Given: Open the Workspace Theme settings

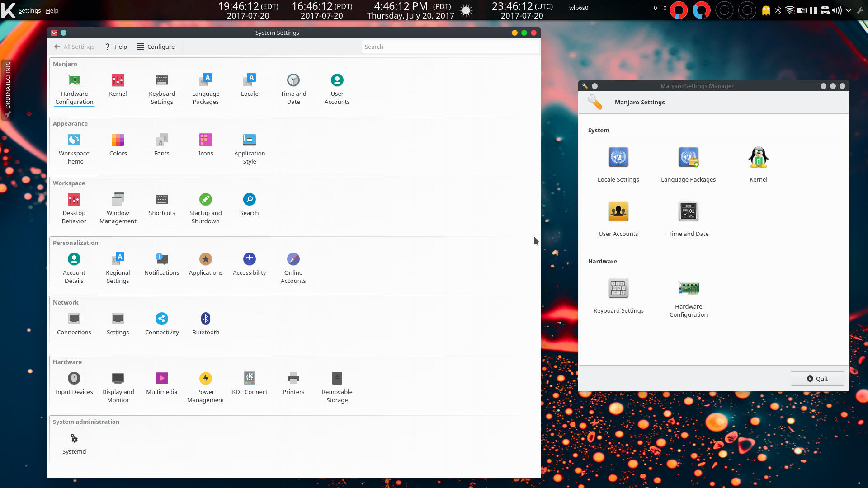Looking at the screenshot, I should pos(74,149).
